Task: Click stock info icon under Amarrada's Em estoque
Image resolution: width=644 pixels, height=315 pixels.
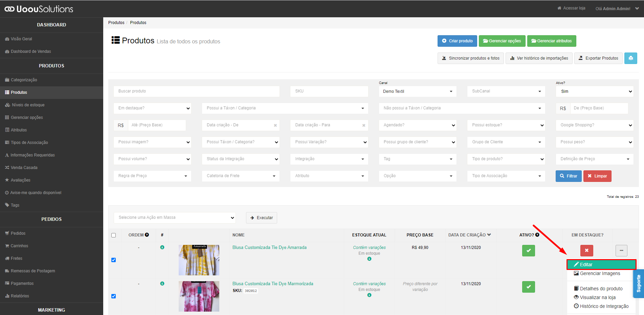Action: [369, 259]
